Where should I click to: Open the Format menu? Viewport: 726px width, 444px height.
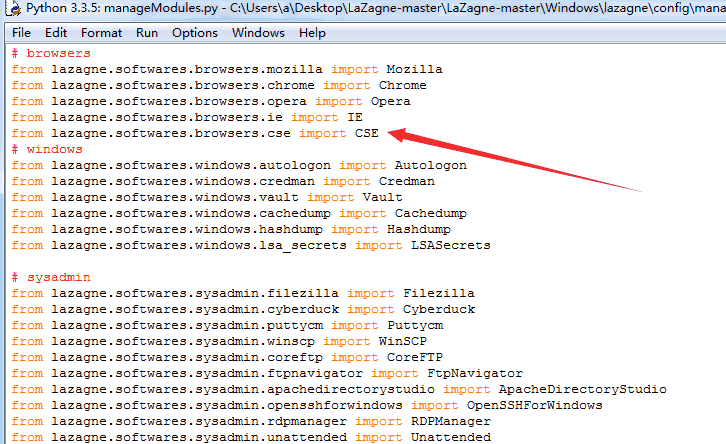coord(101,33)
